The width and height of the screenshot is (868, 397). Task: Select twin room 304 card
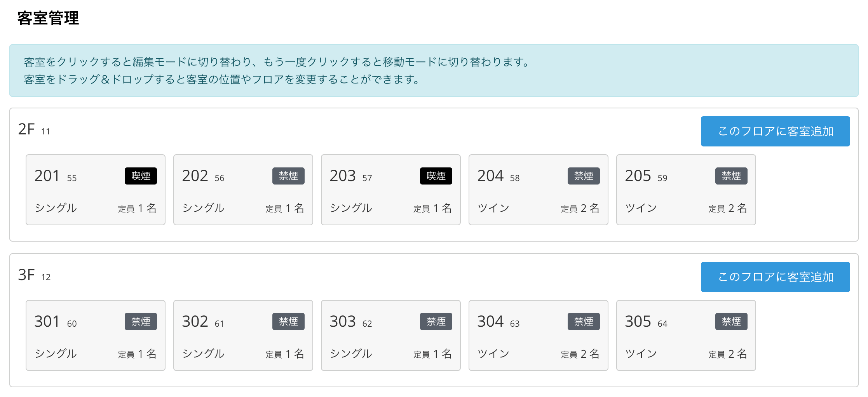[x=539, y=336]
